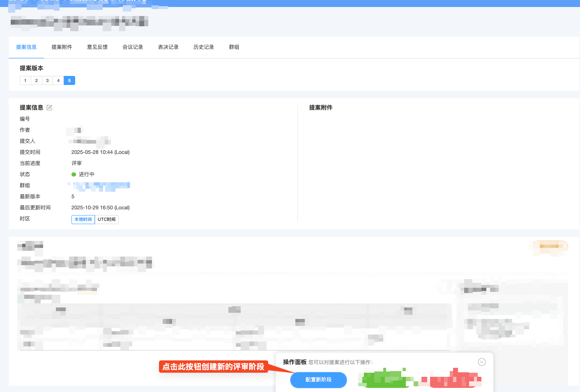Click the green action button in 操作面板
The width and height of the screenshot is (580, 392).
pyautogui.click(x=384, y=378)
